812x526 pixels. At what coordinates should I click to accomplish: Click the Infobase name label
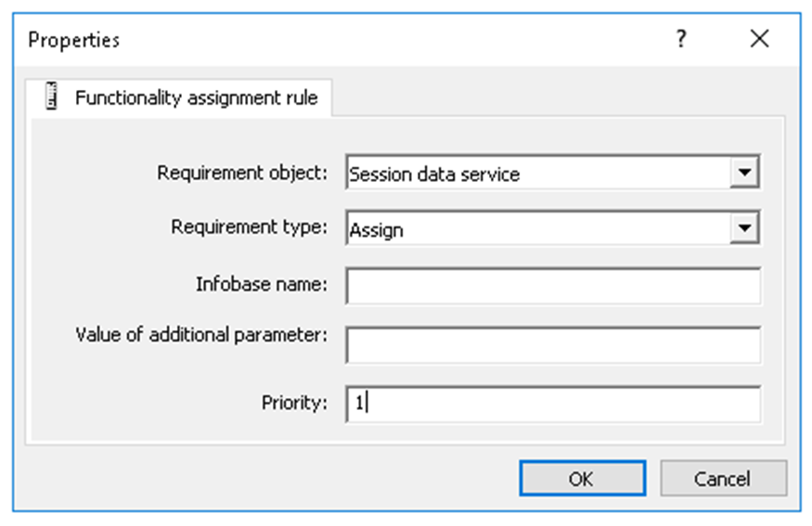click(x=261, y=285)
